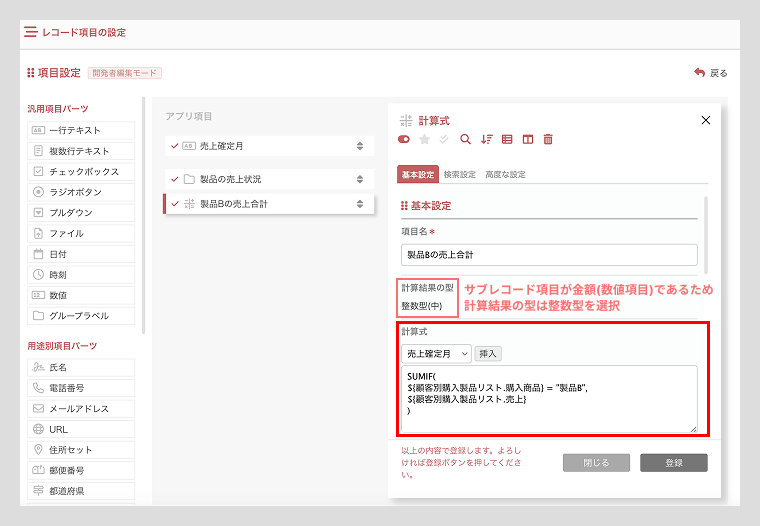This screenshot has width=760, height=526.
Task: Click the 項目名 text input field
Action: coord(549,254)
